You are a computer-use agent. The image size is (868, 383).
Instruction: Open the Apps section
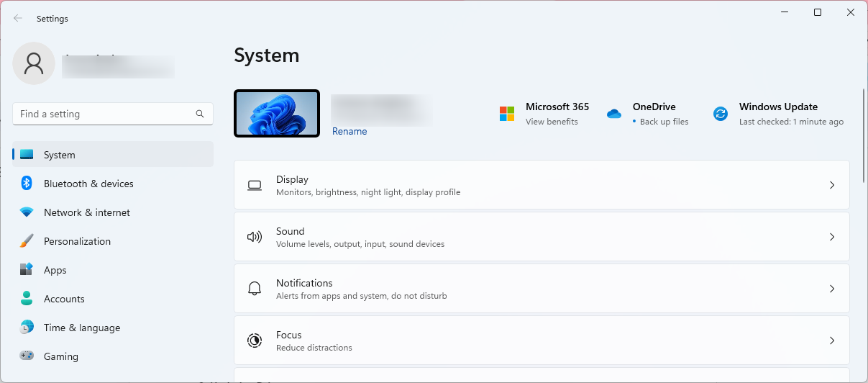click(113, 270)
